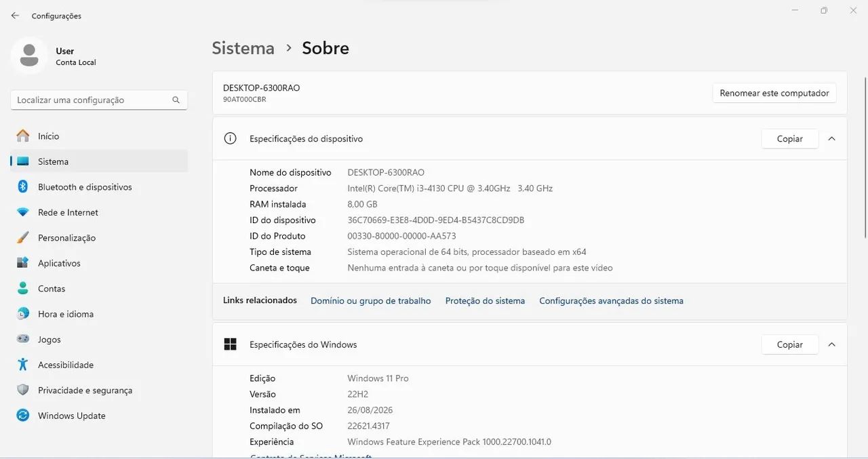The height and width of the screenshot is (459, 868).
Task: Click the Contas person icon
Action: pos(23,288)
